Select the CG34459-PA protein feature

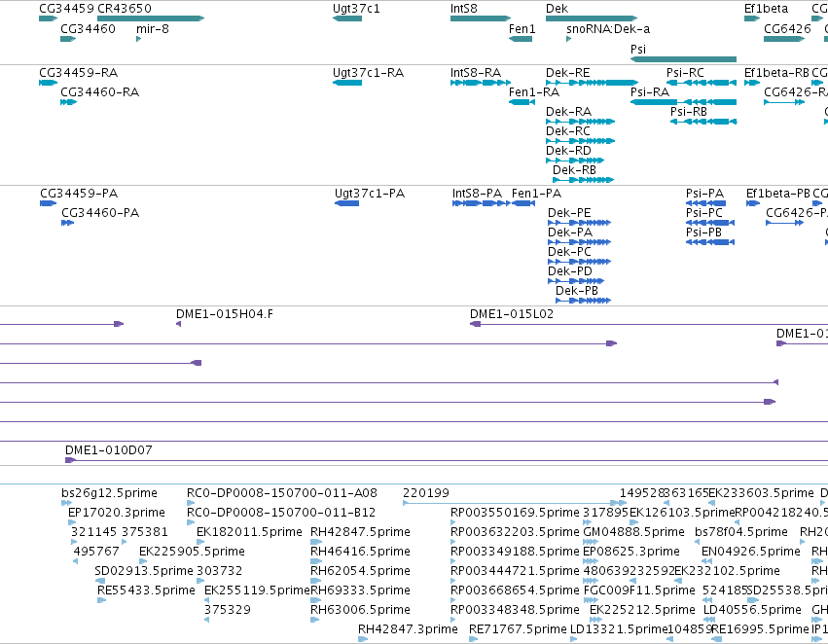point(48,203)
